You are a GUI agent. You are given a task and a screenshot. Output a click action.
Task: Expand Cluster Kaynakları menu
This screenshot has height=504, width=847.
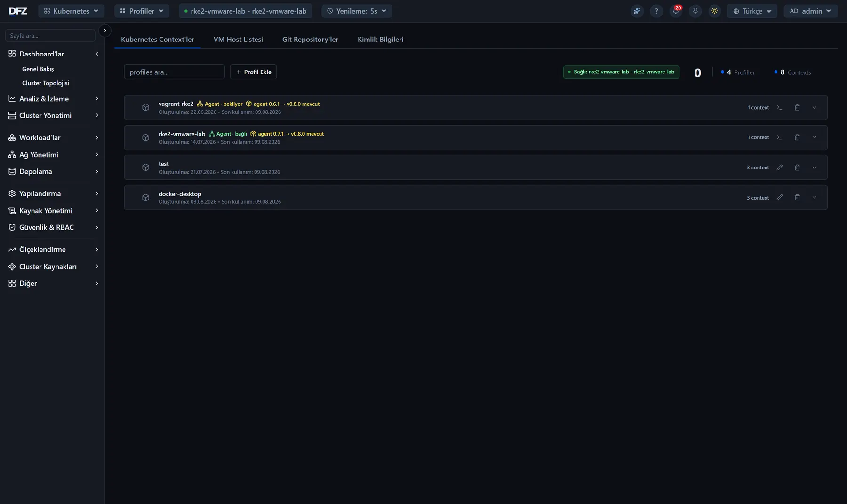(52, 267)
